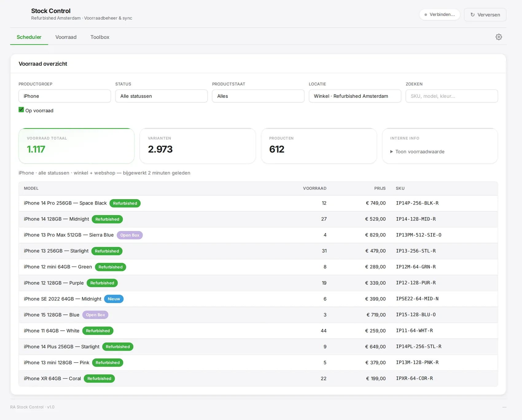Open the Productgroep dropdown showing iPhone

point(64,96)
